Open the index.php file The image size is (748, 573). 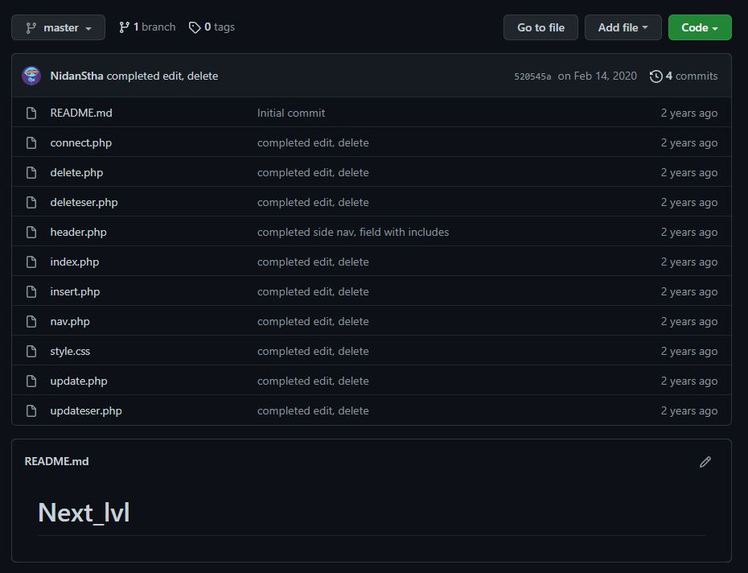(74, 262)
